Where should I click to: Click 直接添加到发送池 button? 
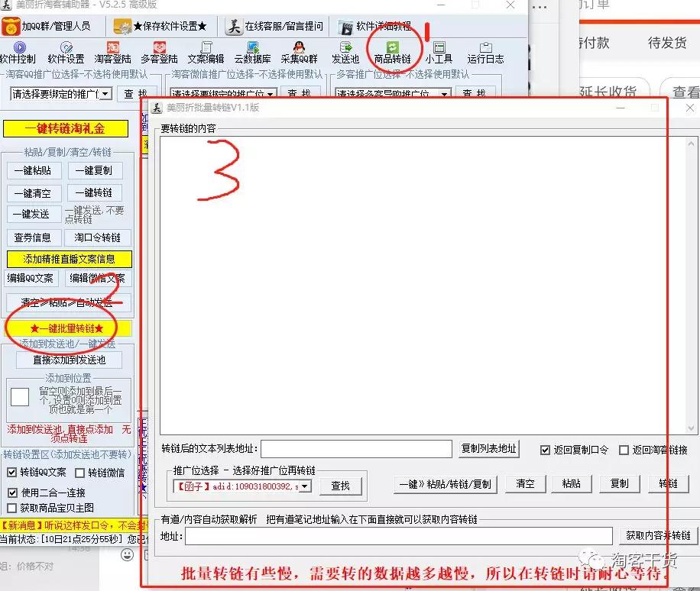(x=70, y=360)
